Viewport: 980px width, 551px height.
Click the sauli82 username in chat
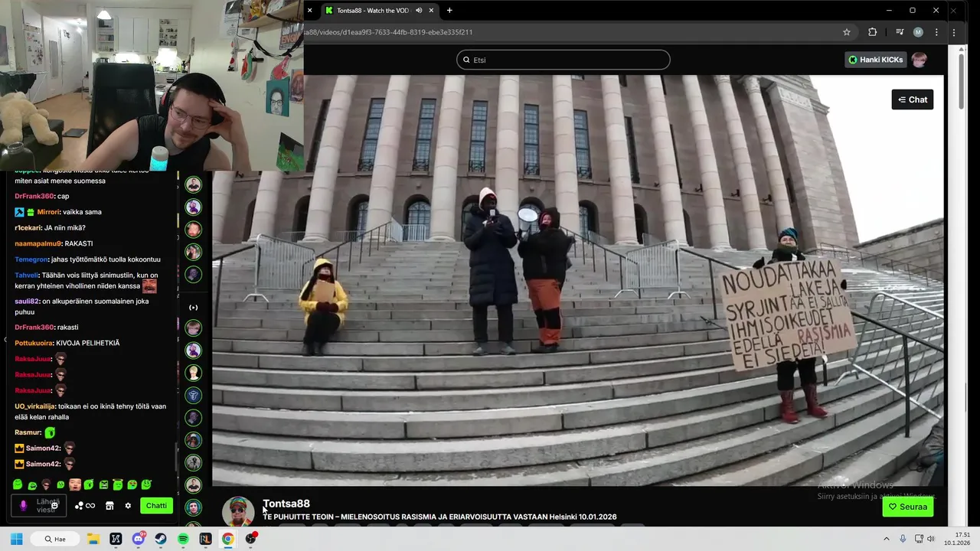[x=27, y=302]
